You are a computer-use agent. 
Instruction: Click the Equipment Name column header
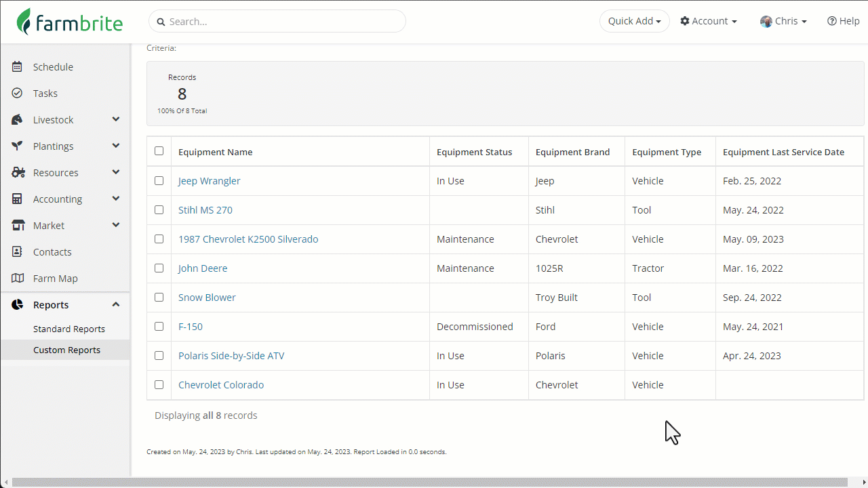[x=216, y=152]
